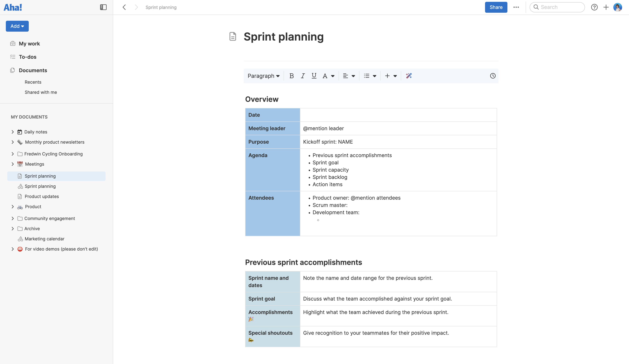
Task: Click the document history clock icon
Action: [492, 76]
